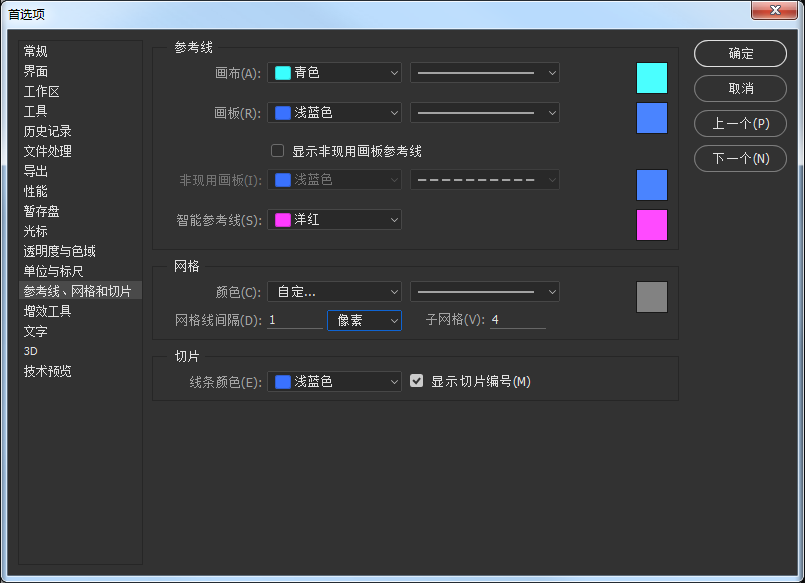The image size is (805, 583).
Task: Click the cyan canvas guide color swatch
Action: [652, 78]
